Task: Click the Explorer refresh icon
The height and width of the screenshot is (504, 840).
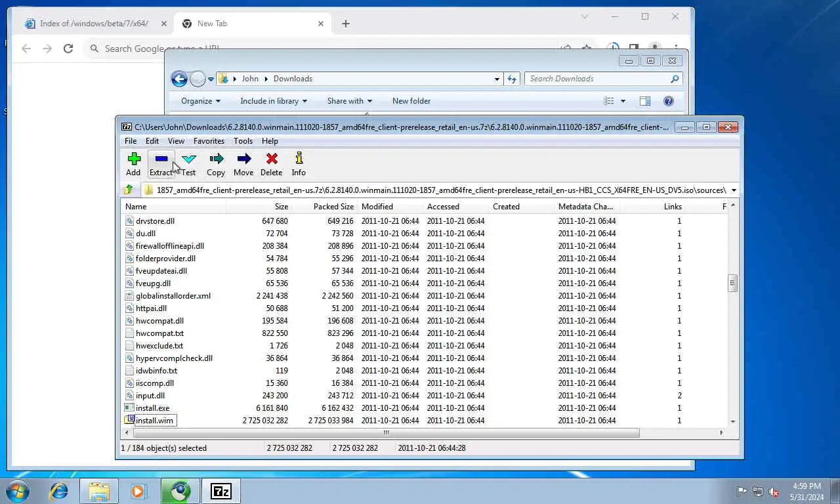Action: 513,79
